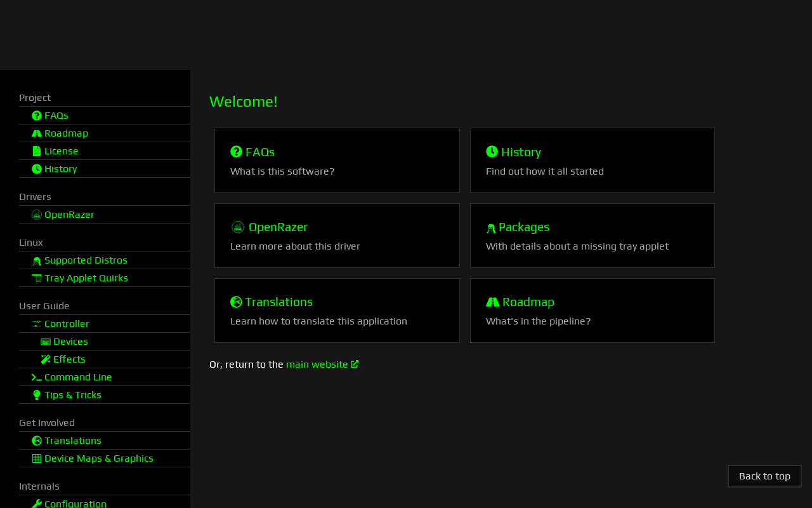This screenshot has width=812, height=508.
Task: Click the Project section heading in sidebar
Action: [35, 98]
